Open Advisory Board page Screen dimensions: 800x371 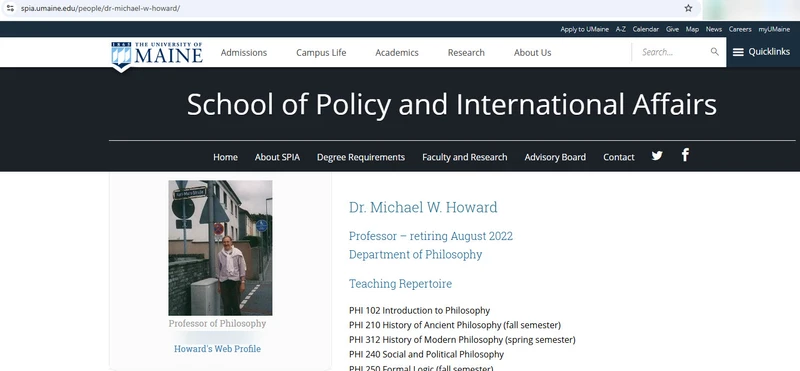click(555, 157)
